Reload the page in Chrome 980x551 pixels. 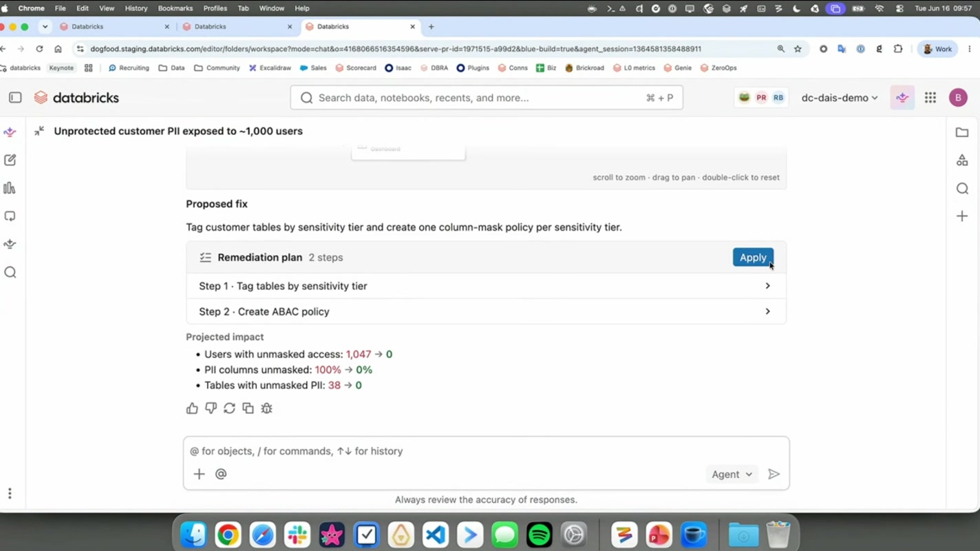39,49
